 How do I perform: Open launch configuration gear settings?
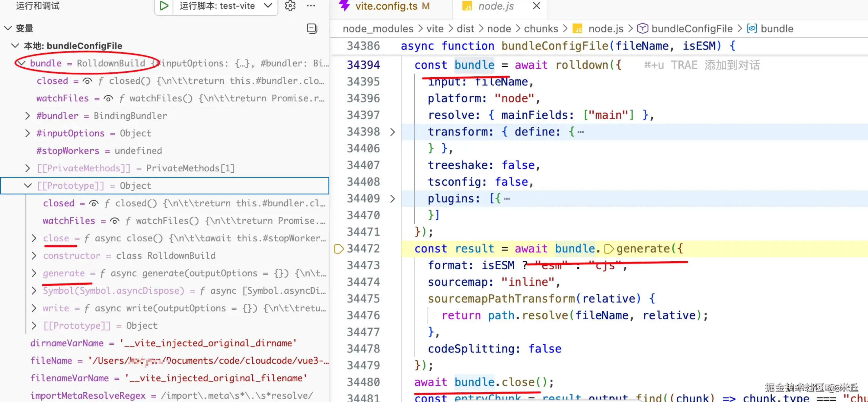(x=290, y=6)
